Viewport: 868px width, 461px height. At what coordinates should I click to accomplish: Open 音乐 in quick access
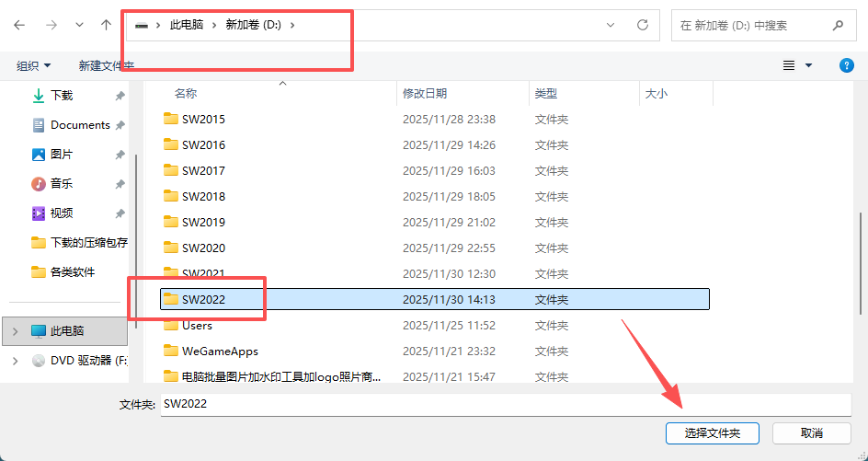pos(62,184)
